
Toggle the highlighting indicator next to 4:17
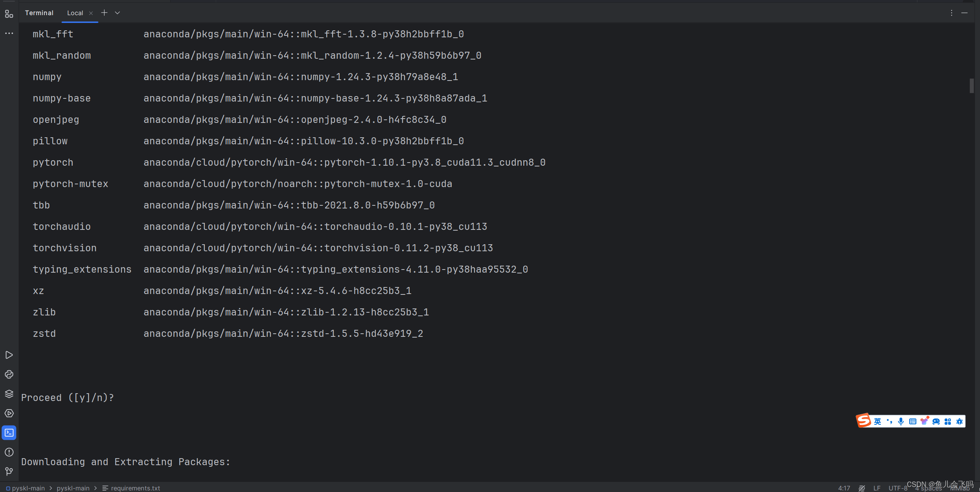coord(862,488)
